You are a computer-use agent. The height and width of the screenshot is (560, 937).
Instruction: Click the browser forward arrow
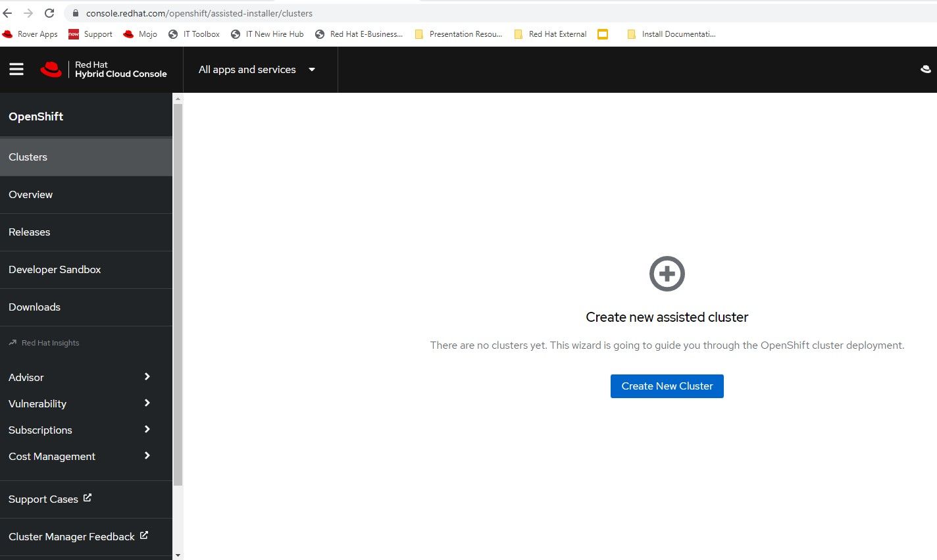[28, 13]
